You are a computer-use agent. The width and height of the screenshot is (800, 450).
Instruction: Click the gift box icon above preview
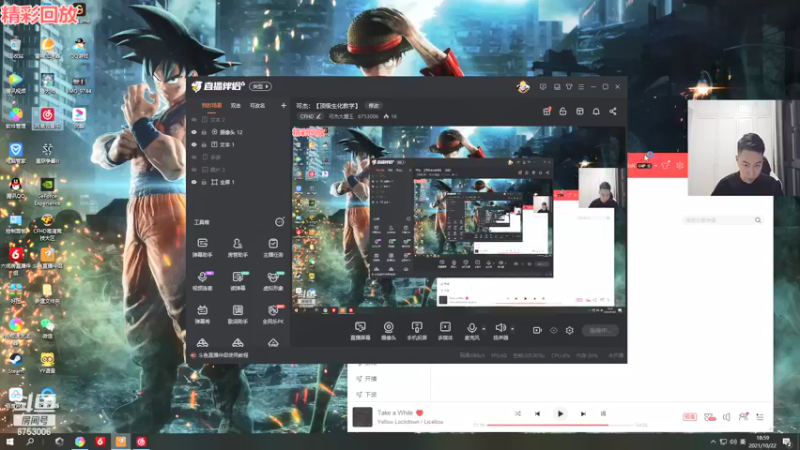[x=546, y=111]
